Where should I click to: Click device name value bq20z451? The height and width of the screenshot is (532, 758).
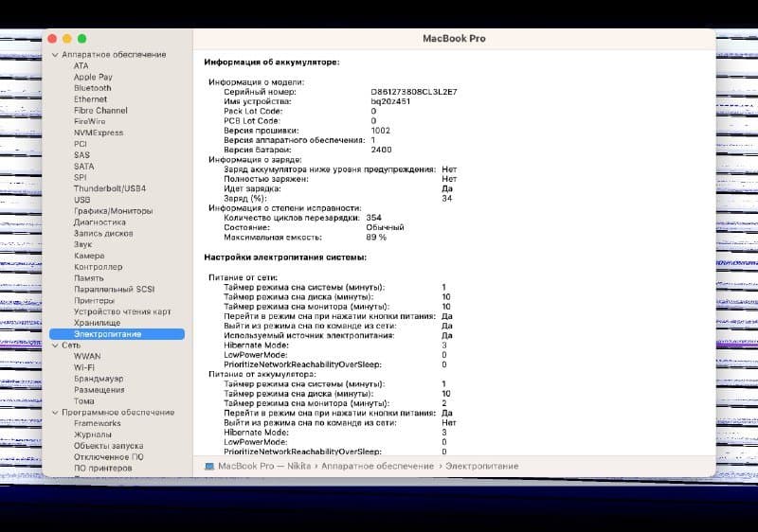point(390,101)
